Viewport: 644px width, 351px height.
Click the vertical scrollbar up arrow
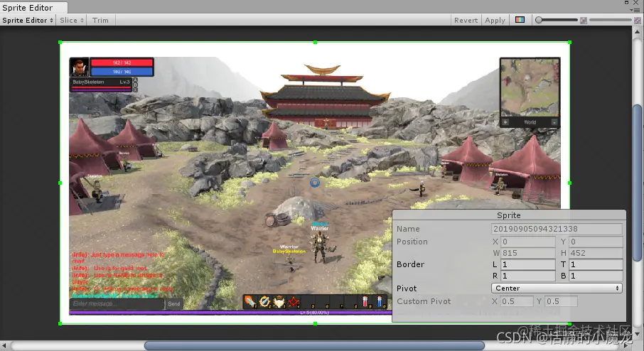(x=638, y=31)
